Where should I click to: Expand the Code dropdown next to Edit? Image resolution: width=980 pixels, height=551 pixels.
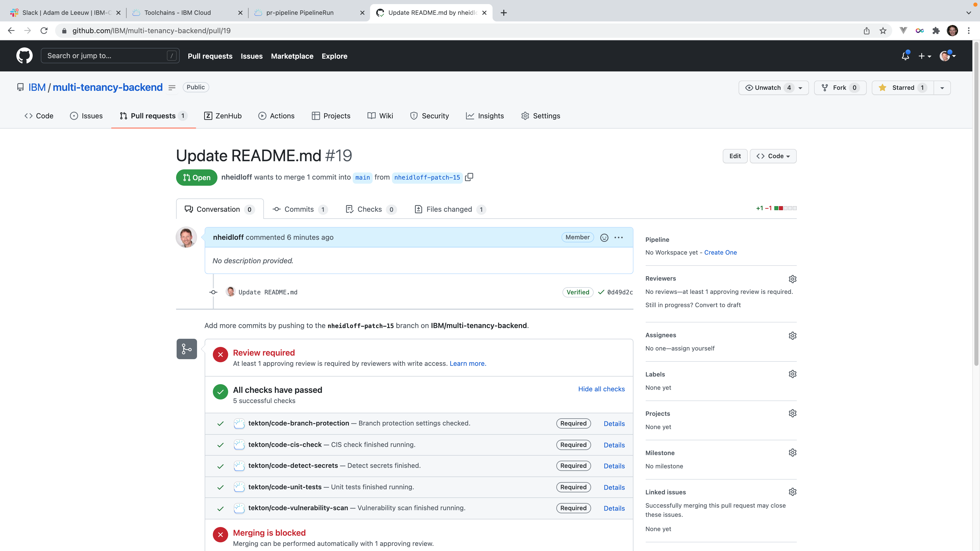[x=773, y=156]
